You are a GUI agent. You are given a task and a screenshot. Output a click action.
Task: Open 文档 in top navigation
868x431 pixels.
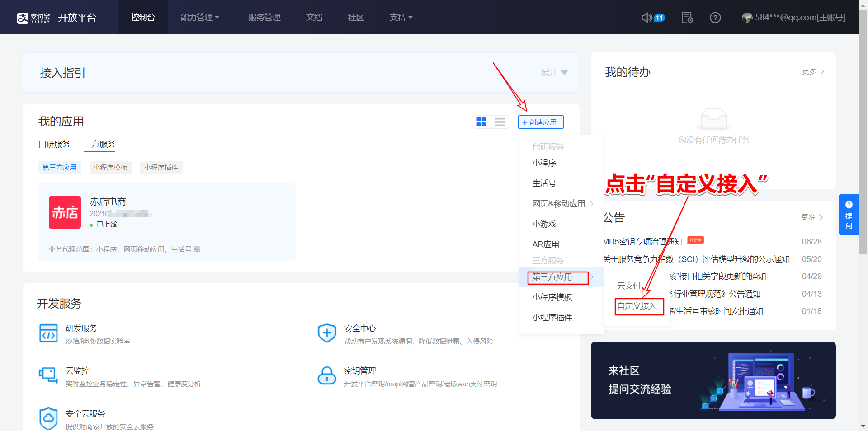coord(314,18)
